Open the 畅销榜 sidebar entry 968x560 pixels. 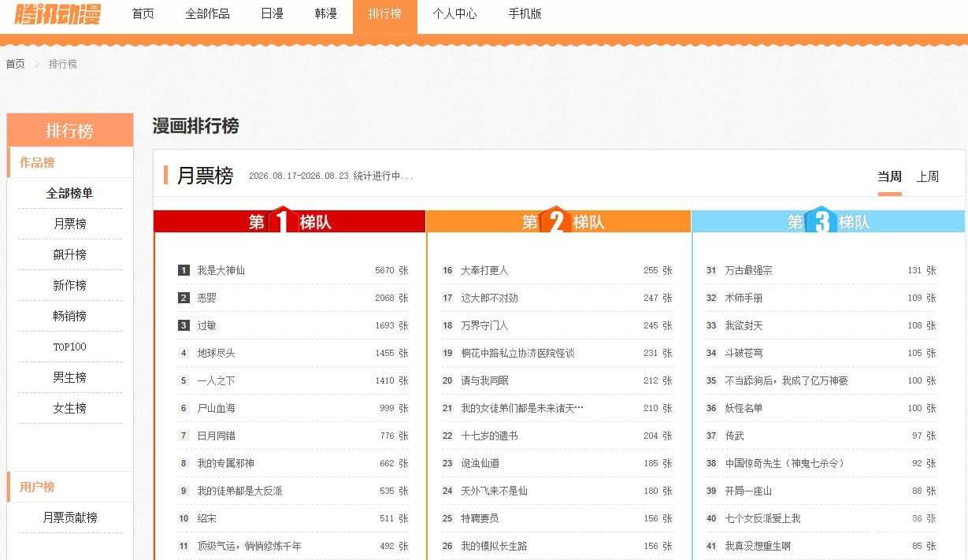(x=70, y=316)
